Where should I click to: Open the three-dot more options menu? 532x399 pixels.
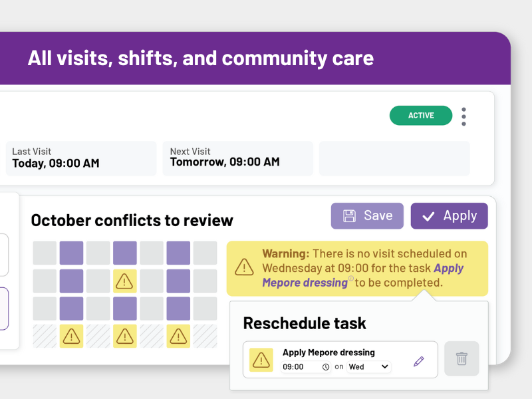pyautogui.click(x=464, y=116)
